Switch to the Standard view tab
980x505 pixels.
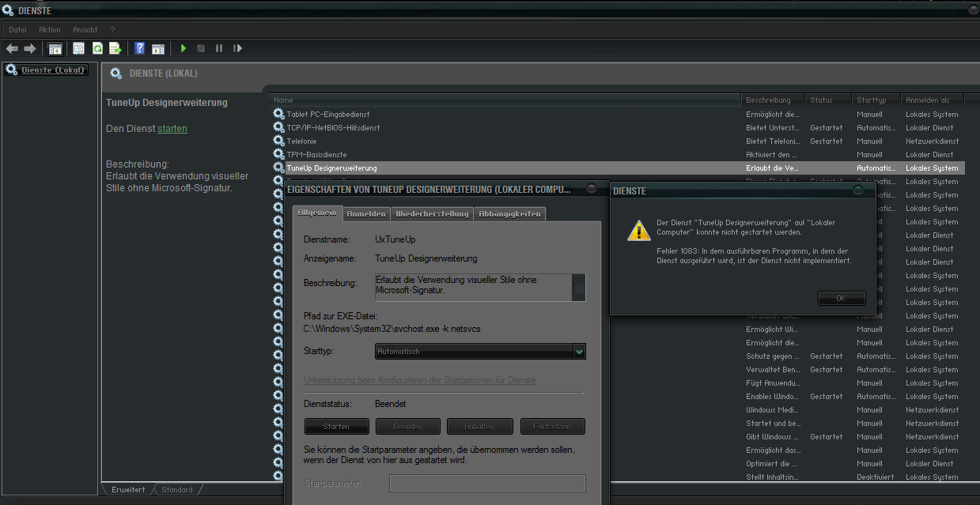(x=177, y=490)
